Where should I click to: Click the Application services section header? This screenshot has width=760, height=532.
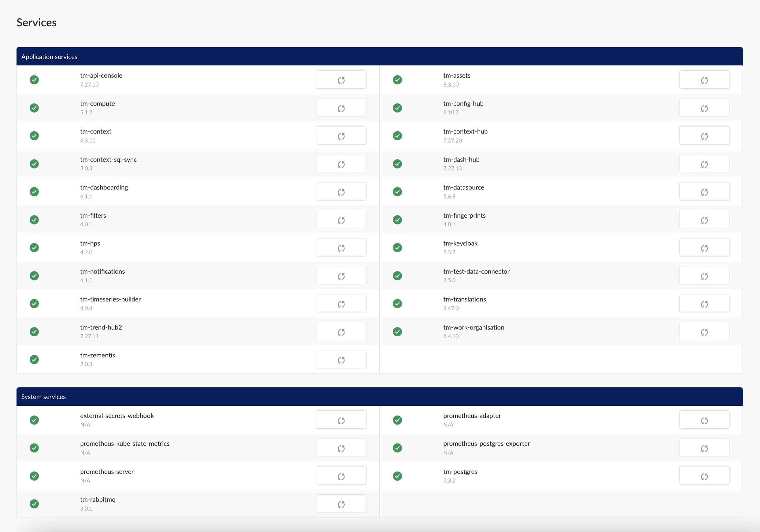pyautogui.click(x=379, y=57)
